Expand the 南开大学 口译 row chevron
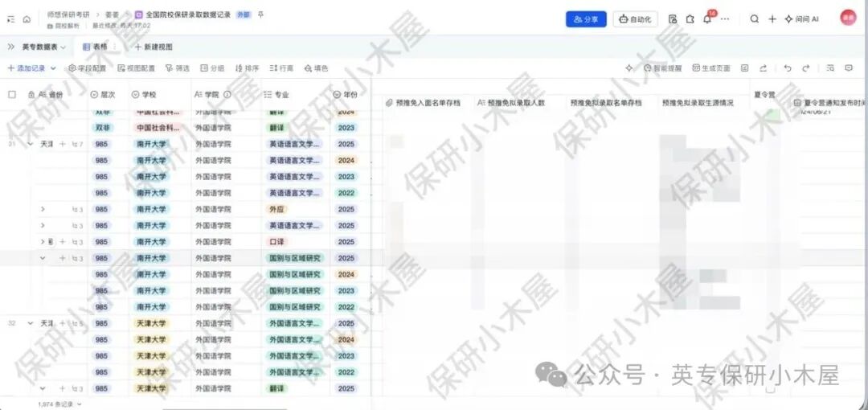Viewport: 868px width, 410px height. [43, 242]
